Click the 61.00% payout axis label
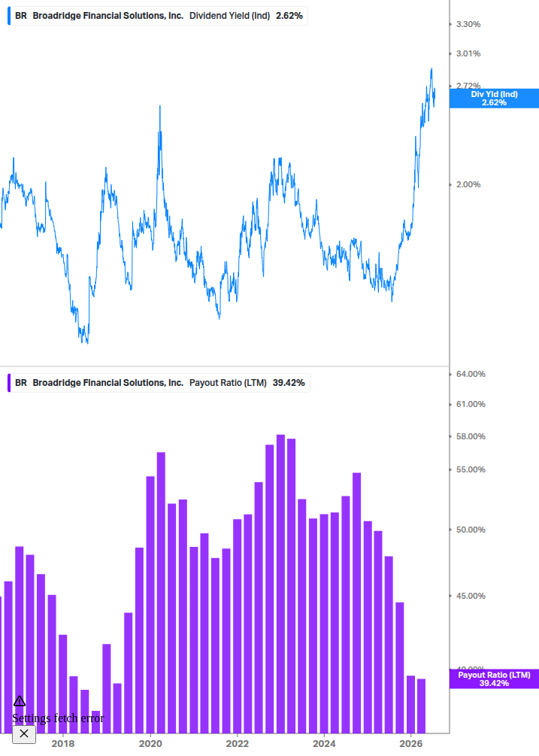The width and height of the screenshot is (539, 756). [x=471, y=404]
